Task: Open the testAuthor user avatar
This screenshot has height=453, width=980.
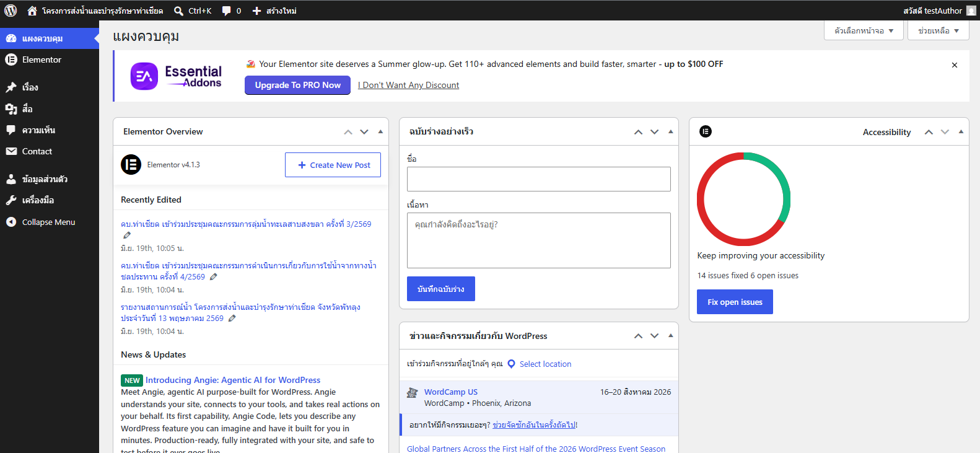Action: click(x=971, y=11)
